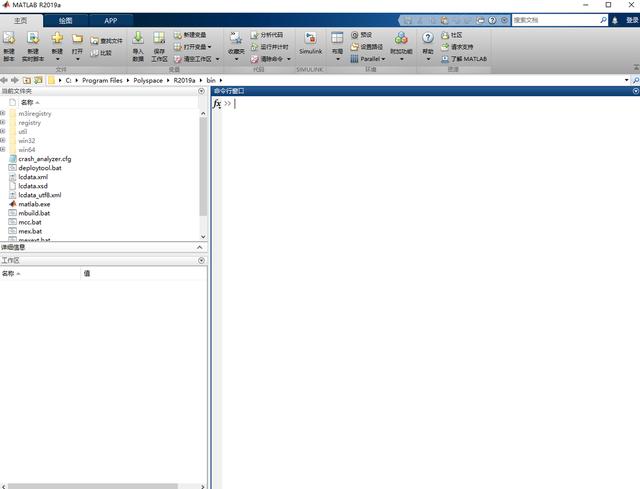Viewport: 640px width, 489px height.
Task: Open the New dropdown arrow
Action: [57, 60]
